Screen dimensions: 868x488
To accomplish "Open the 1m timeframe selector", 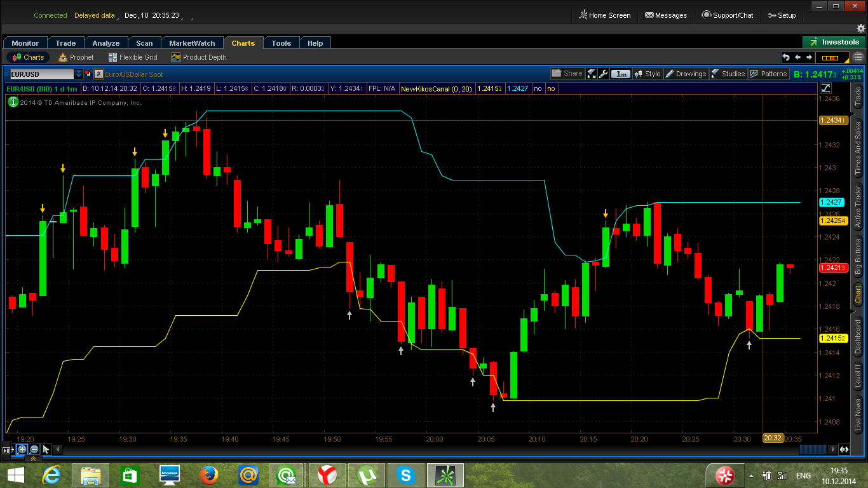I will 620,74.
